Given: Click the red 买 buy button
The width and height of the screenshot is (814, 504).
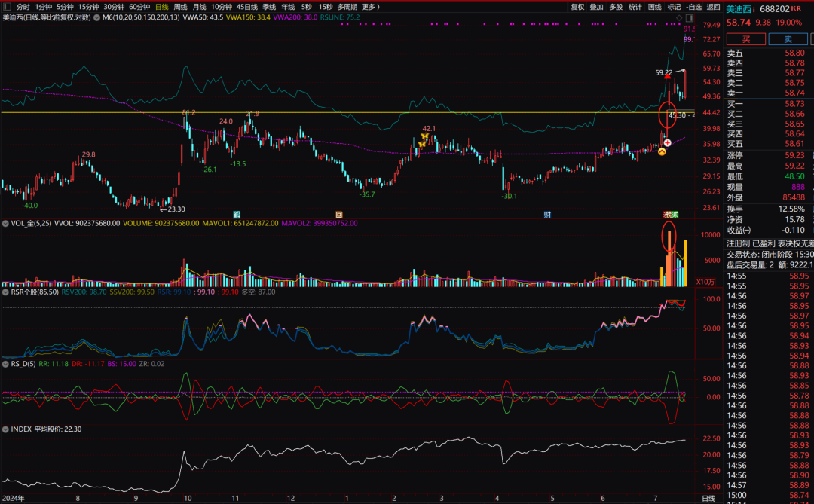Looking at the screenshot, I should pyautogui.click(x=746, y=39).
